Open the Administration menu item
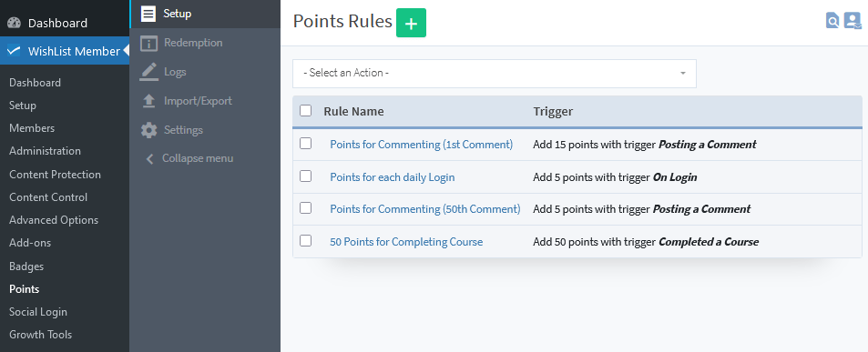The image size is (868, 352). click(45, 151)
